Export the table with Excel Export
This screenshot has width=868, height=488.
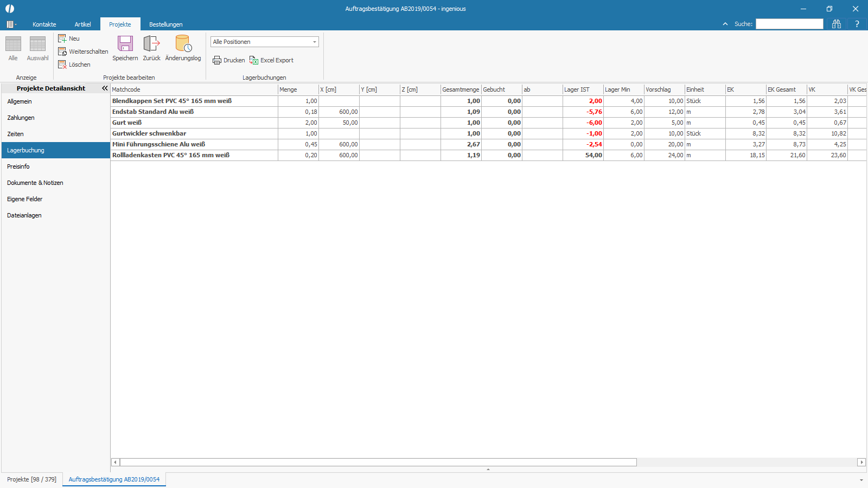click(x=254, y=60)
